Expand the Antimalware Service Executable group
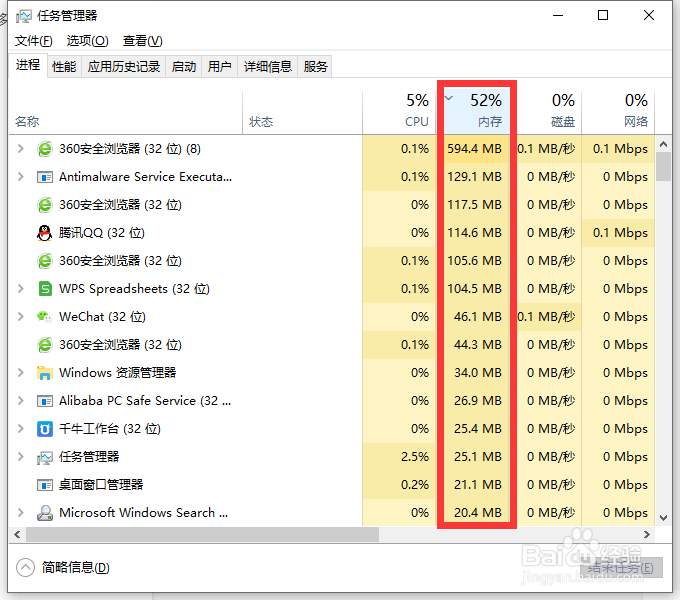 tap(20, 176)
